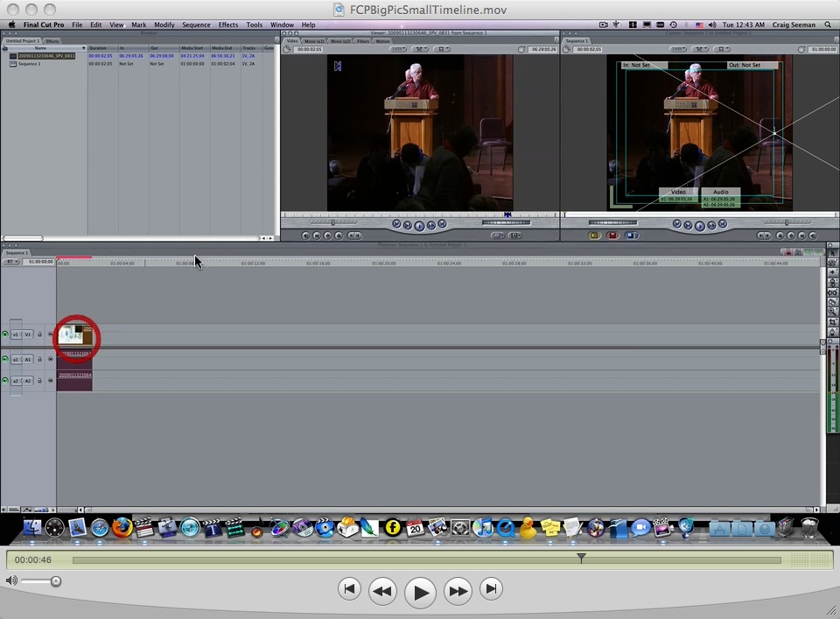Toggle Auto Select on V1 track
This screenshot has width=840, height=619.
(x=51, y=334)
